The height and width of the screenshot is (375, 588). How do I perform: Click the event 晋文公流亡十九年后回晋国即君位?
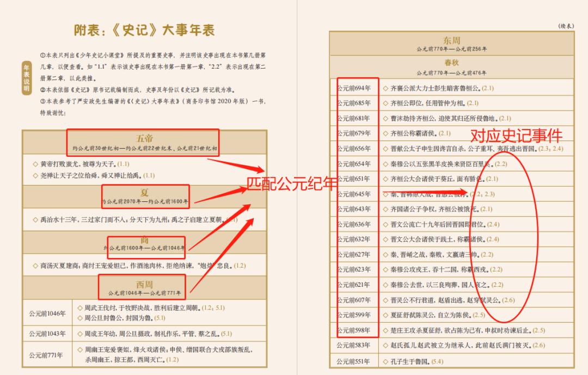tap(441, 224)
